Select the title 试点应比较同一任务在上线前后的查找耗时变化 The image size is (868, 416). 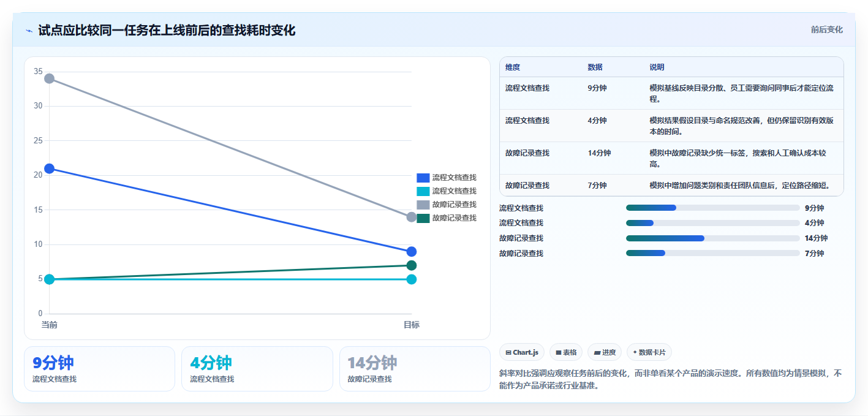pyautogui.click(x=167, y=30)
